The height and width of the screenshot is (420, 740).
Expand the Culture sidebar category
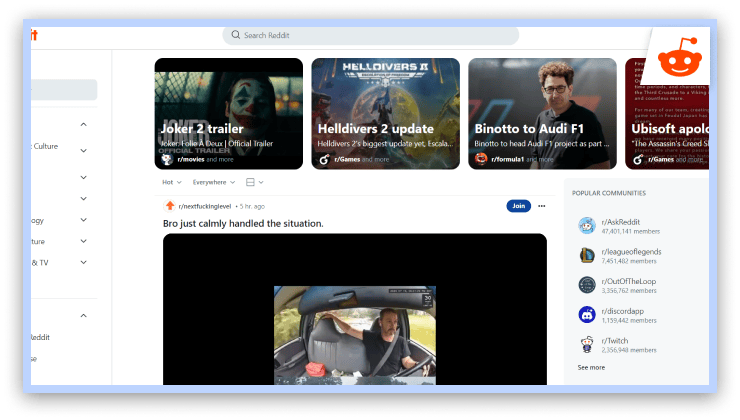(84, 151)
